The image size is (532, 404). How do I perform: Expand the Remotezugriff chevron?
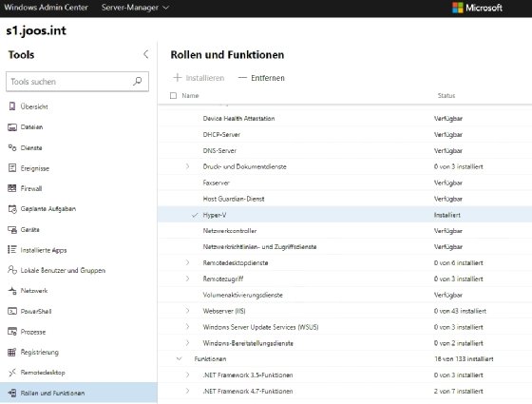pos(187,279)
